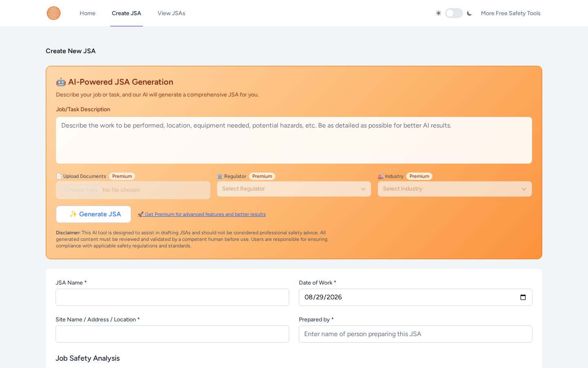
Task: Click the Date of Work field
Action: click(416, 297)
